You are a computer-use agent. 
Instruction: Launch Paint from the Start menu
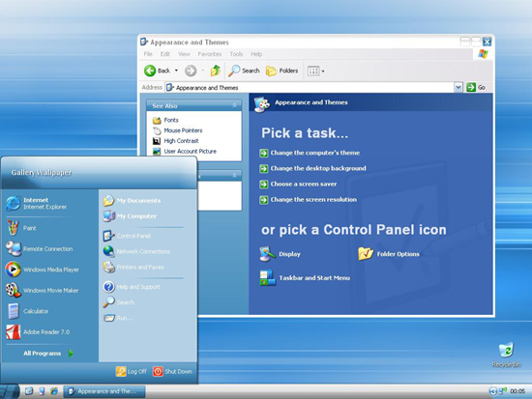21,228
